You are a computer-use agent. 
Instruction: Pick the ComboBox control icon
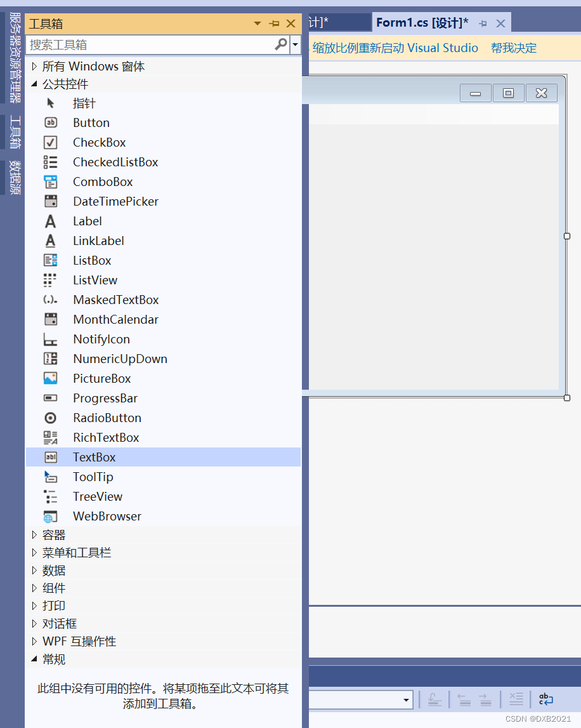click(51, 182)
